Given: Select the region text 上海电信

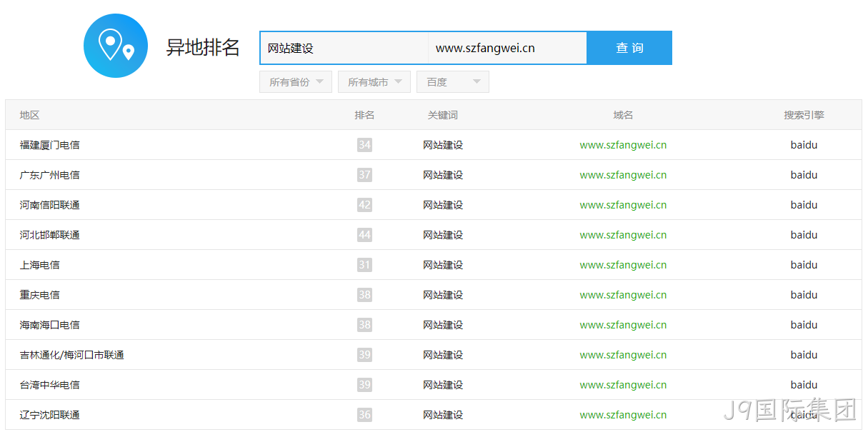Looking at the screenshot, I should point(39,265).
